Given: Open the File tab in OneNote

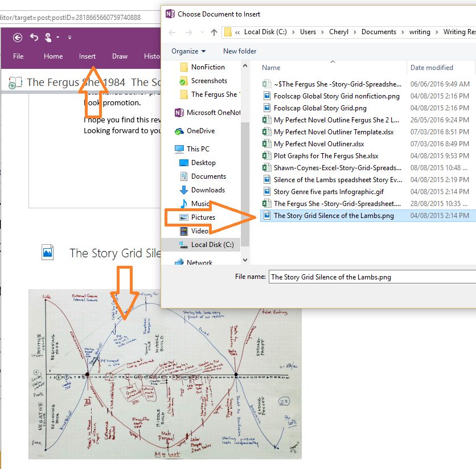Looking at the screenshot, I should pyautogui.click(x=18, y=56).
